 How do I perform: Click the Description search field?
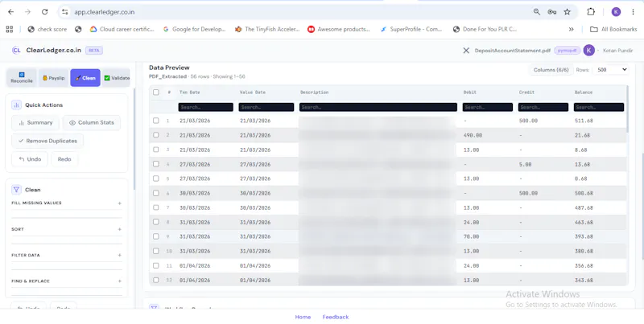tap(378, 107)
